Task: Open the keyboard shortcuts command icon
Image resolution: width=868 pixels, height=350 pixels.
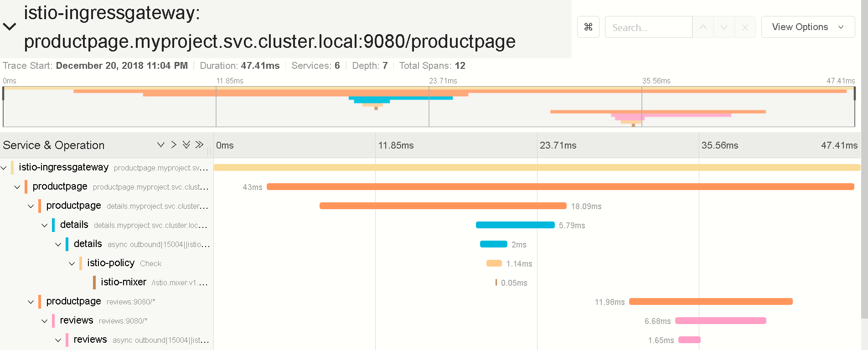Action: 588,27
